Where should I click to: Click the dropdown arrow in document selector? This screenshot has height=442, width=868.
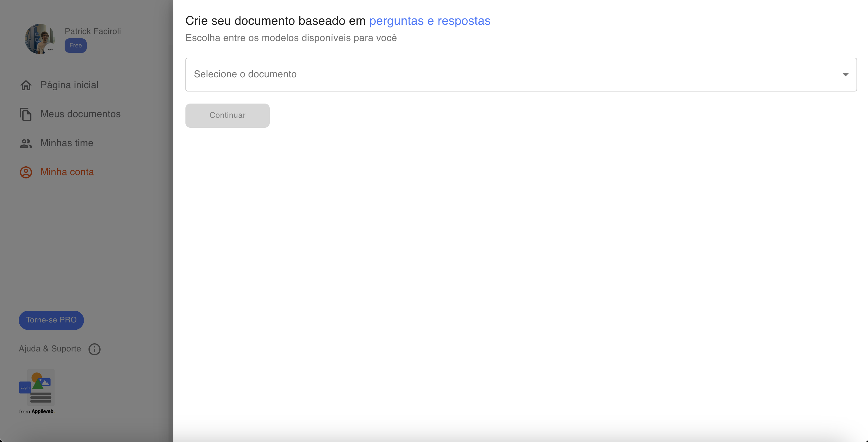pyautogui.click(x=845, y=75)
